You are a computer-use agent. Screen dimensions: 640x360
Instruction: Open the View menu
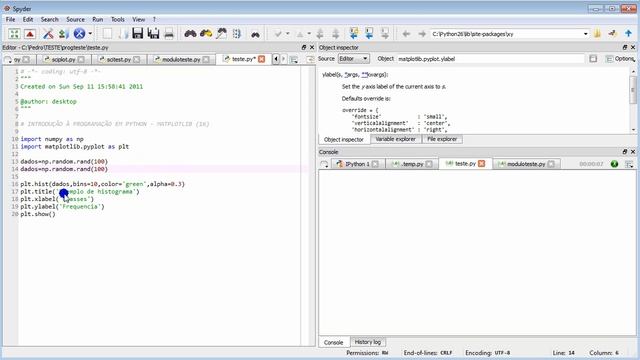pyautogui.click(x=138, y=19)
